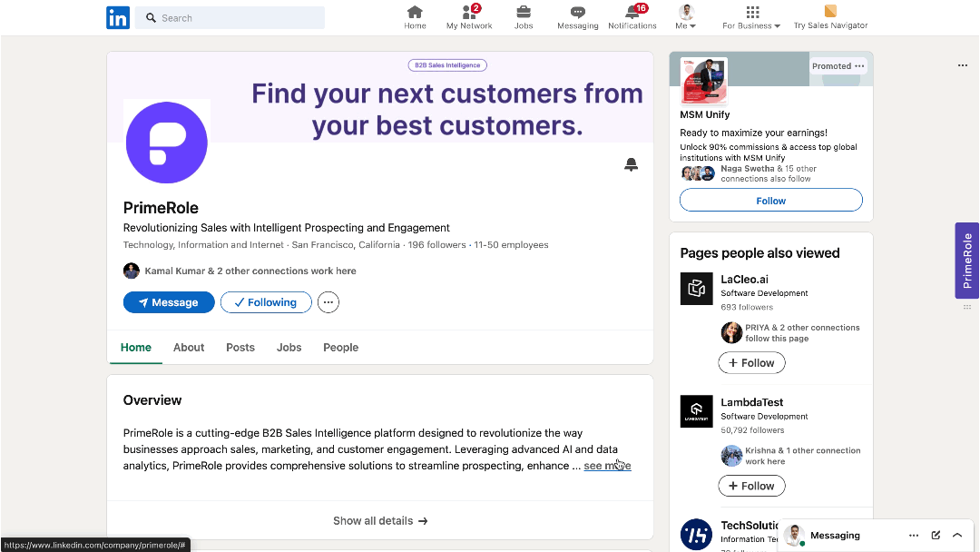This screenshot has height=552, width=980.
Task: Click Kamal Kumar's profile picture
Action: tap(132, 271)
